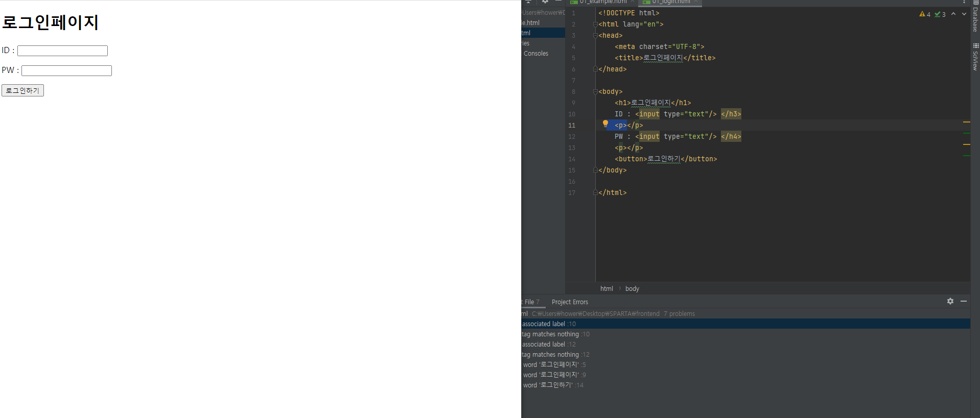Screen dimensions: 980x418
Task: Hide the Problems panel with minus icon
Action: 964,301
